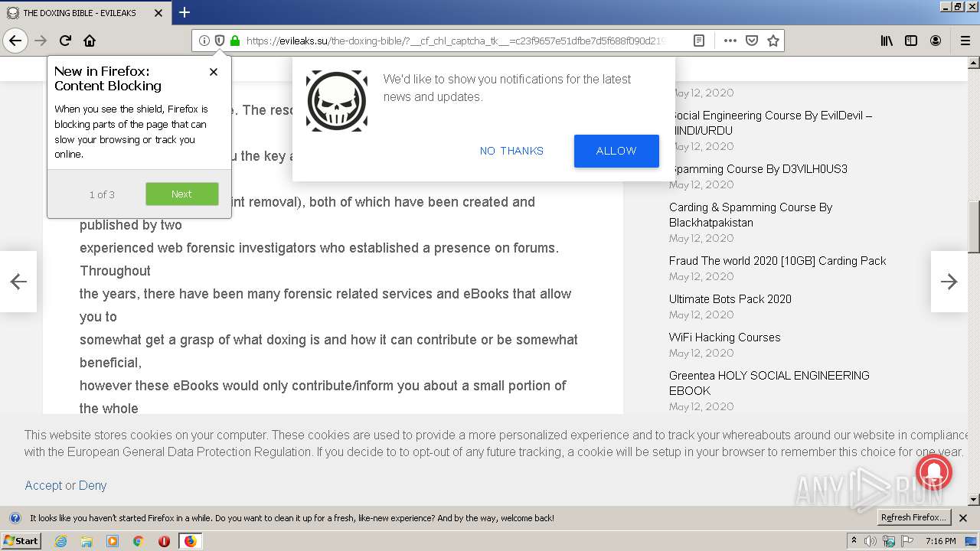Viewport: 980px width, 551px height.
Task: Deny cookies link
Action: (x=93, y=485)
